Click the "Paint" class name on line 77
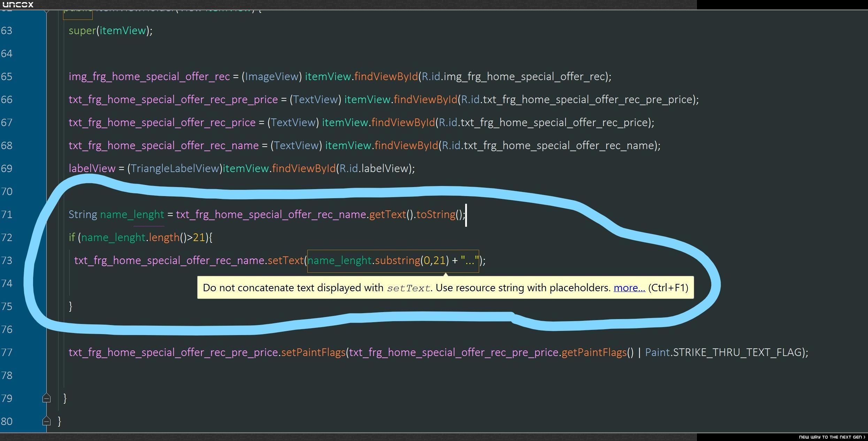Viewport: 868px width, 441px height. tap(657, 353)
